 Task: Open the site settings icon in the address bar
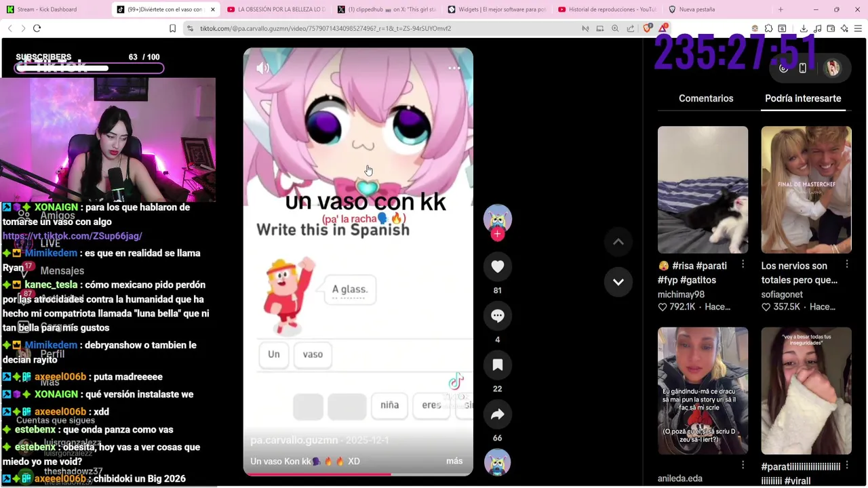tap(191, 28)
